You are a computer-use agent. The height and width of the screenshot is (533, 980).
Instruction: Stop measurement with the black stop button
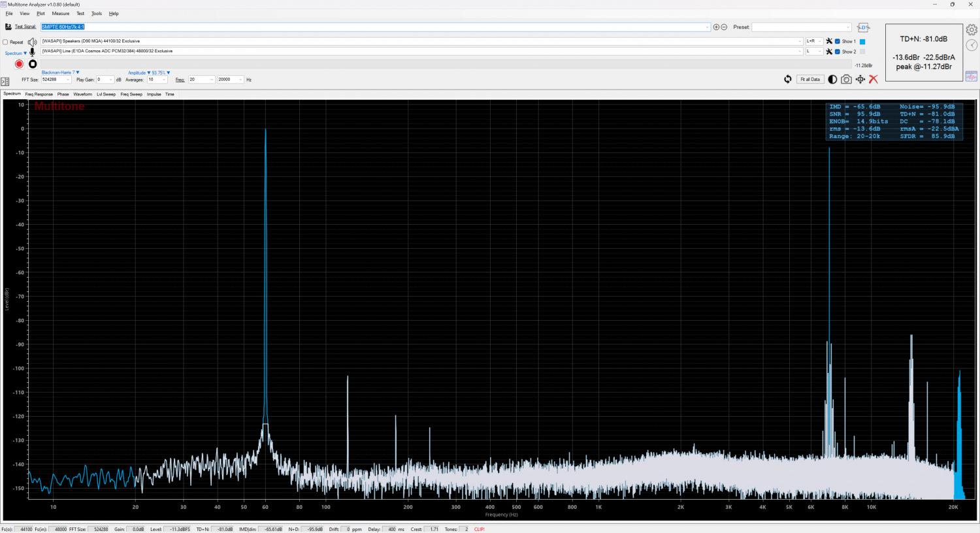point(33,64)
